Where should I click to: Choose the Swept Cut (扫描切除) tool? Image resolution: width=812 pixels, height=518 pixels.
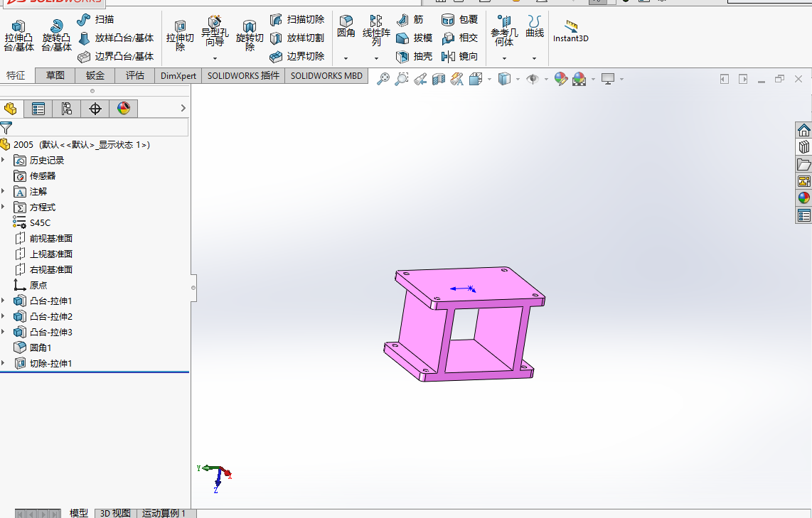[297, 20]
